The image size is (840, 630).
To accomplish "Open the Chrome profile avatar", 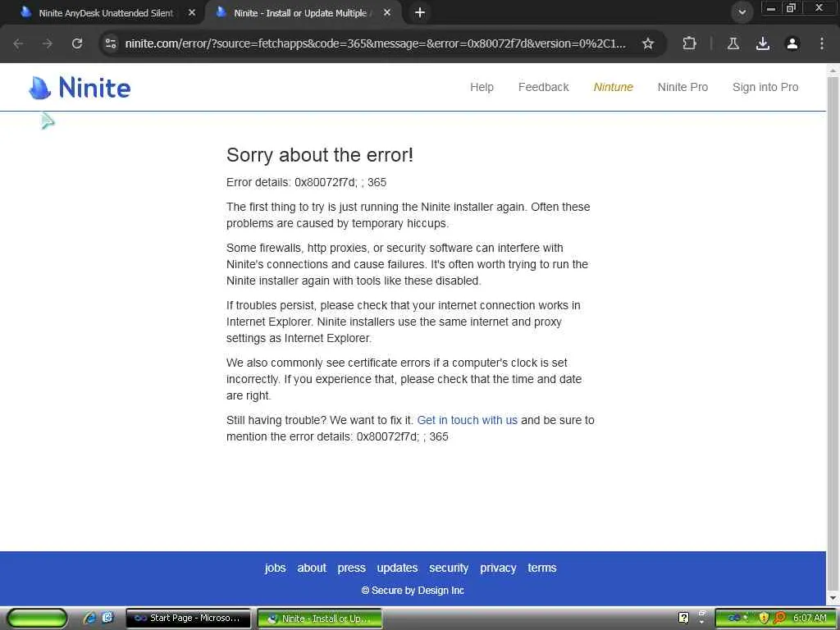I will pos(792,43).
